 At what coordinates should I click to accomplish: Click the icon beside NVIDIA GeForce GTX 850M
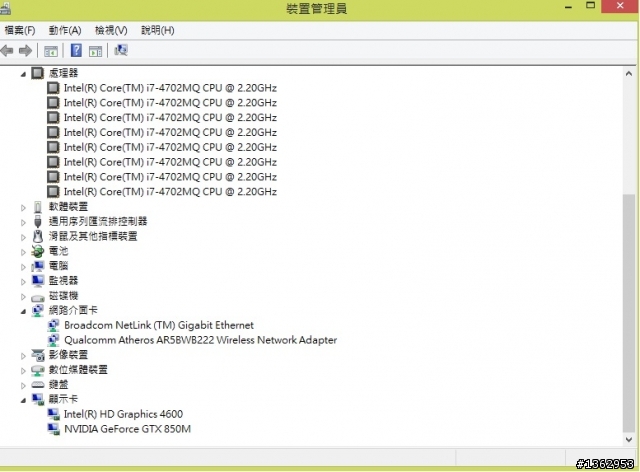pos(53,429)
